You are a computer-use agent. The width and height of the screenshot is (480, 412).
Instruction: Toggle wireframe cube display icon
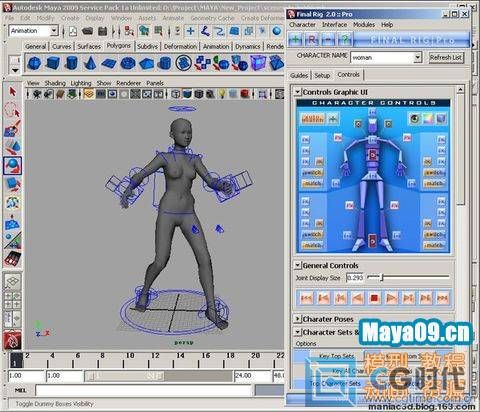176,94
